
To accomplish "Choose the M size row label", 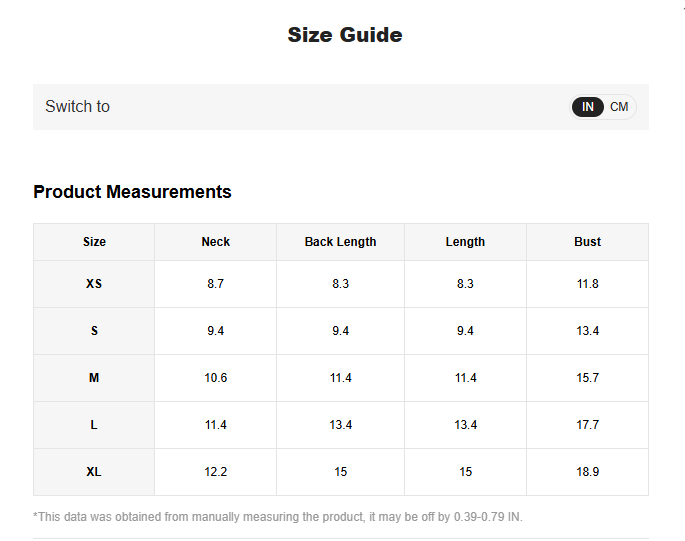I will pos(94,378).
